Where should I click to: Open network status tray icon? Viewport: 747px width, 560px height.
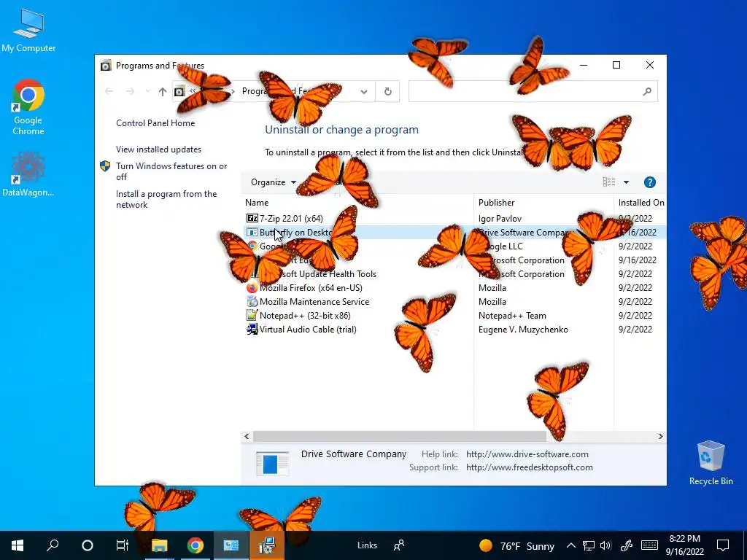pos(589,545)
